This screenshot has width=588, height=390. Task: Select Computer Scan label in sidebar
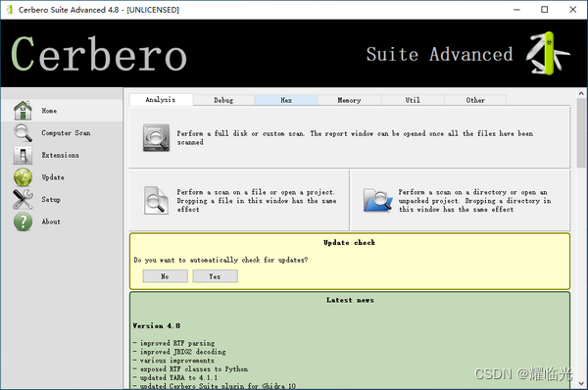(x=66, y=132)
